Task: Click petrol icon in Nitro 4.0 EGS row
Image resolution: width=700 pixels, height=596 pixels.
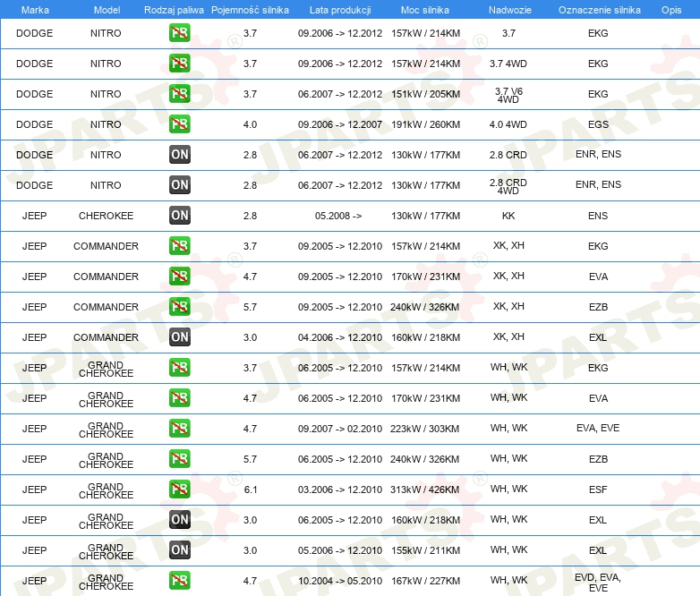Action: pos(179,124)
